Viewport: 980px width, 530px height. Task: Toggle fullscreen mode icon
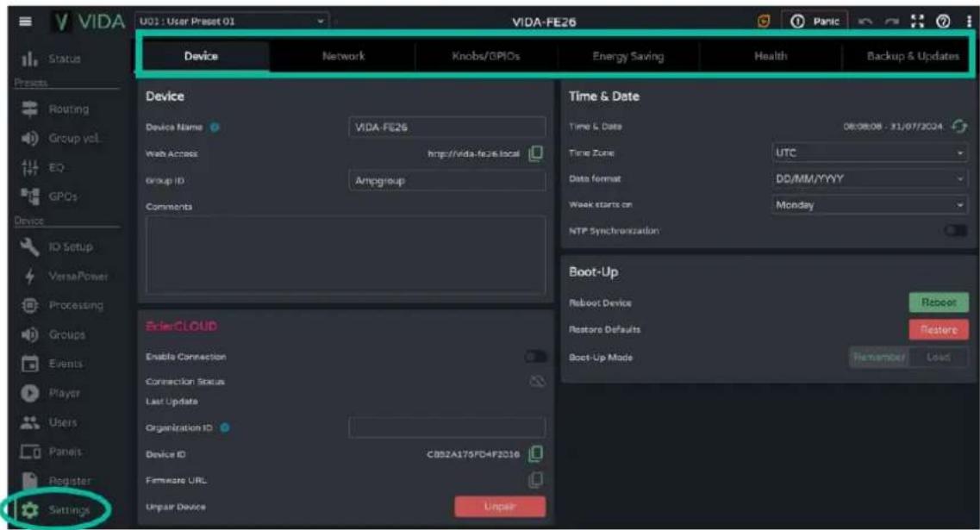pos(917,22)
